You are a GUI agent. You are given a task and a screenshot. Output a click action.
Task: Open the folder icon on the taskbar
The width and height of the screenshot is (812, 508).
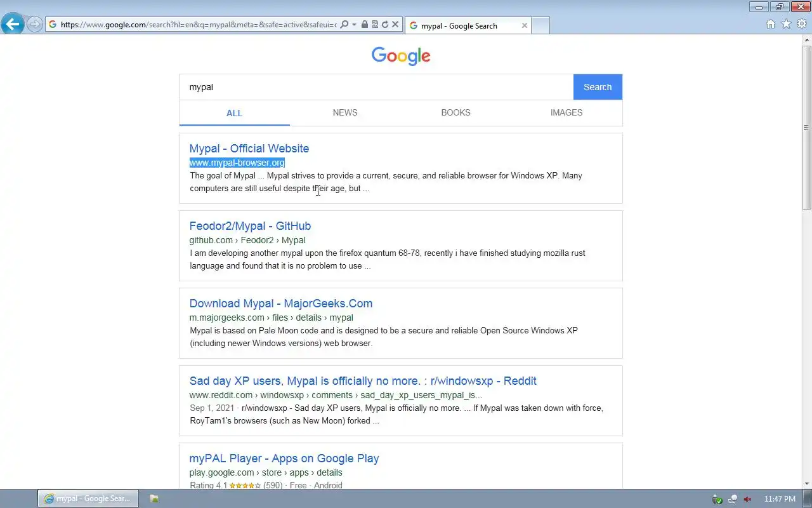click(x=154, y=498)
